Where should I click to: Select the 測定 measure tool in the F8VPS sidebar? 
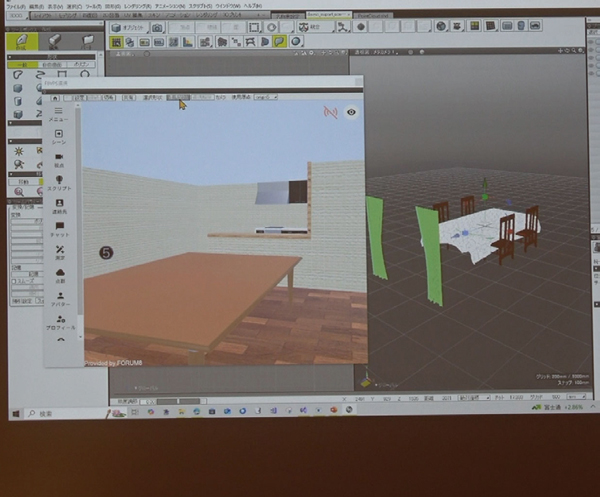[60, 253]
